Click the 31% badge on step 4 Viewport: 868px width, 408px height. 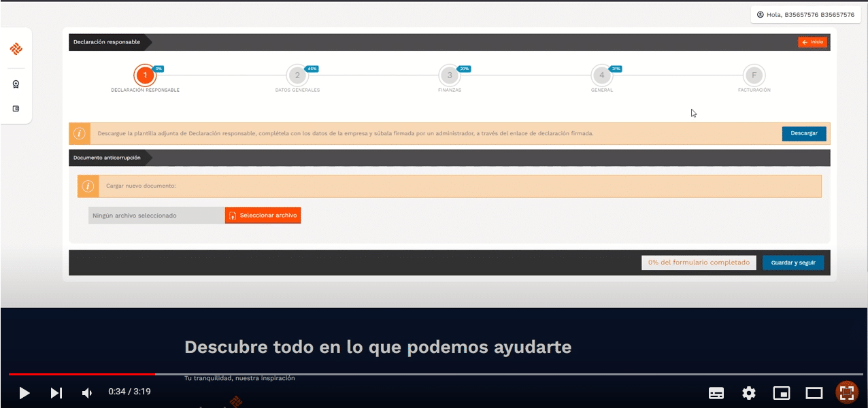[616, 69]
